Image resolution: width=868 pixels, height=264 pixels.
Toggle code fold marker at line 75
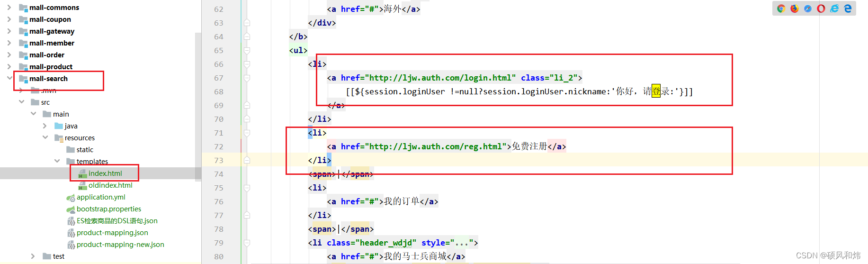(247, 188)
